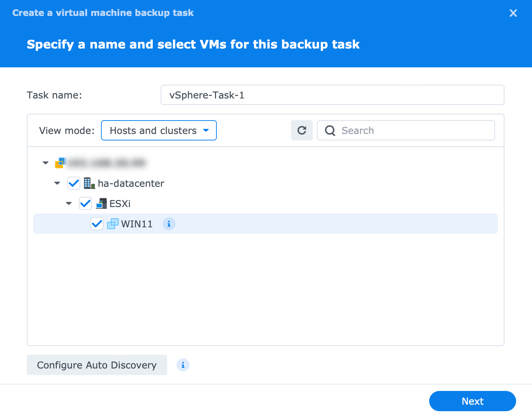Click Configure Auto Discovery button
Image resolution: width=532 pixels, height=417 pixels.
tap(97, 365)
